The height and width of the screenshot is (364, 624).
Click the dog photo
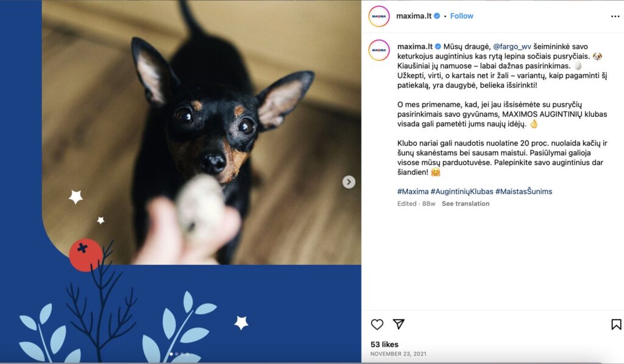[x=202, y=132]
